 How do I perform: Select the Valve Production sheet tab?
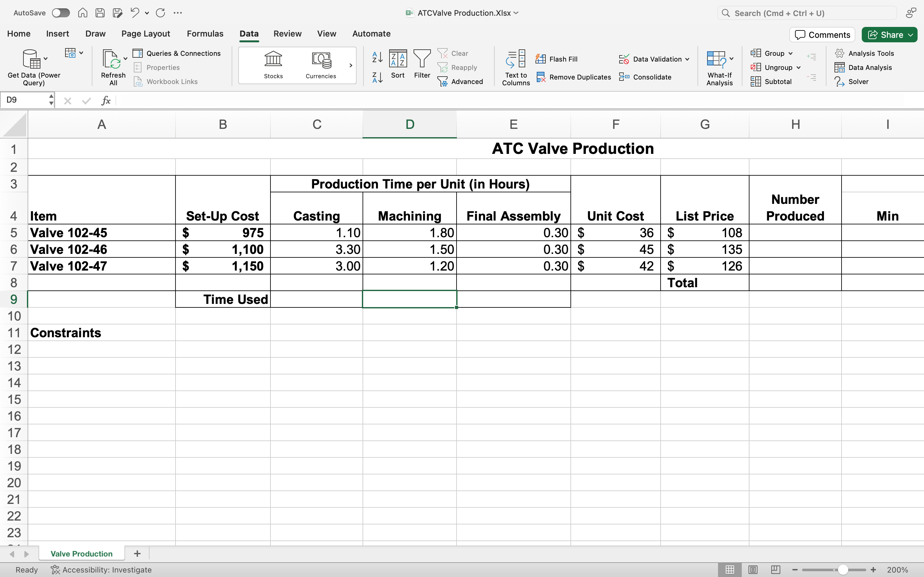81,553
